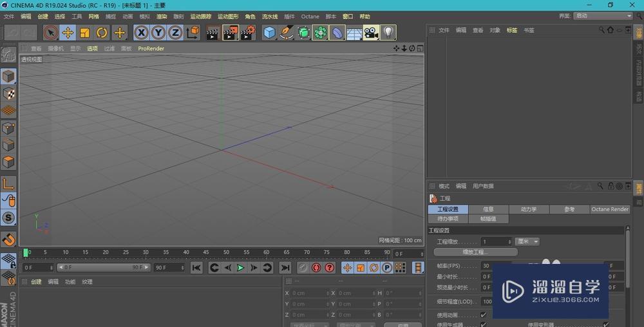Open the Octane main menu
This screenshot has height=327, width=644.
click(310, 16)
